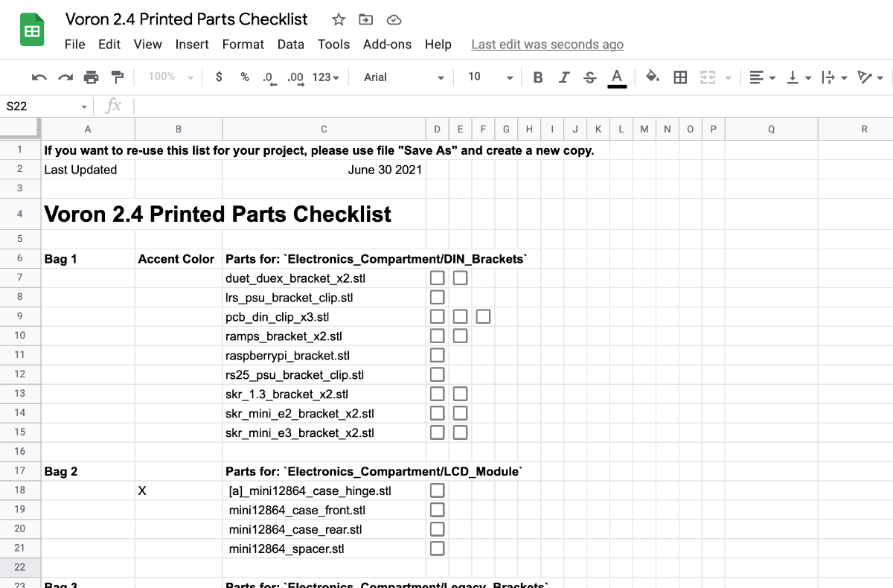Toggle italic formatting
This screenshot has height=588, width=893.
point(564,77)
